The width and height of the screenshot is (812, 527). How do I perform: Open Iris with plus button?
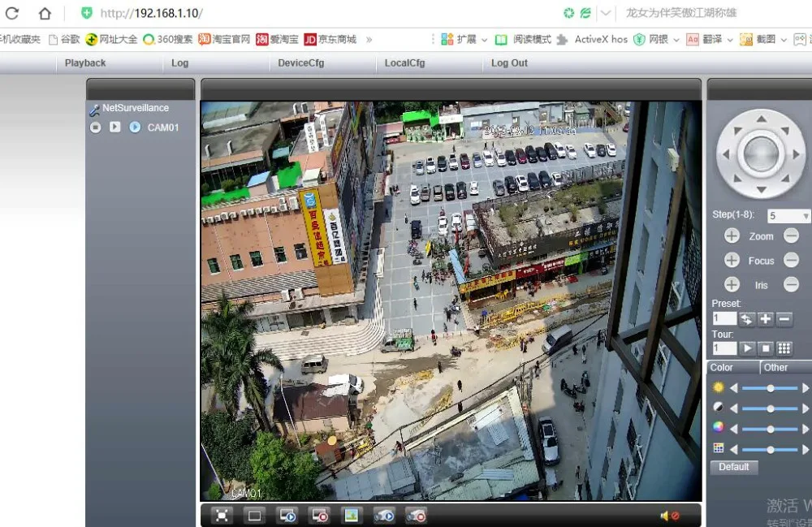pyautogui.click(x=732, y=284)
